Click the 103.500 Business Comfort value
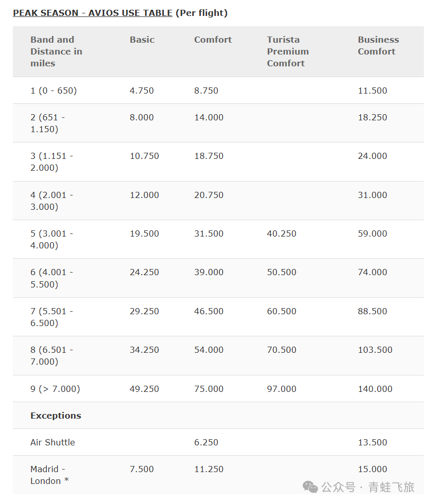The image size is (428, 504). 375,350
